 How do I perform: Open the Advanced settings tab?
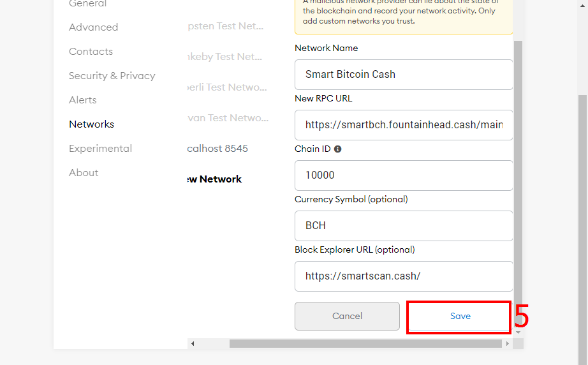click(93, 27)
